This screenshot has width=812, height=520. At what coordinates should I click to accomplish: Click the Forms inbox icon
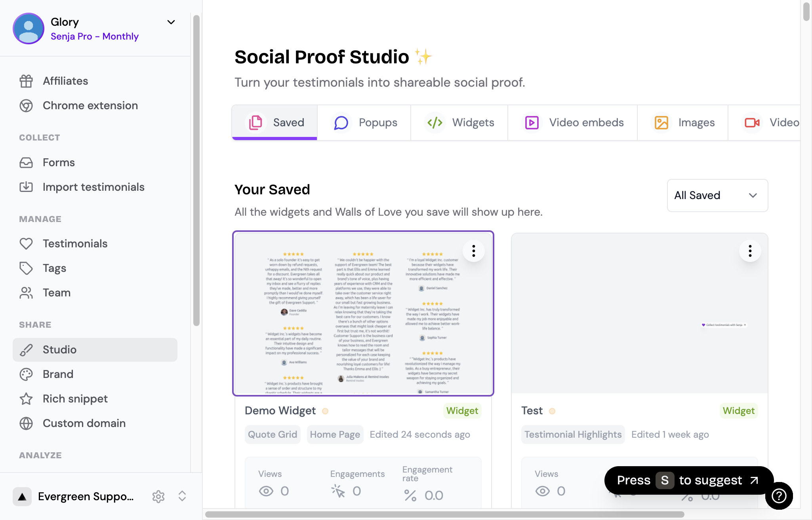(x=26, y=163)
